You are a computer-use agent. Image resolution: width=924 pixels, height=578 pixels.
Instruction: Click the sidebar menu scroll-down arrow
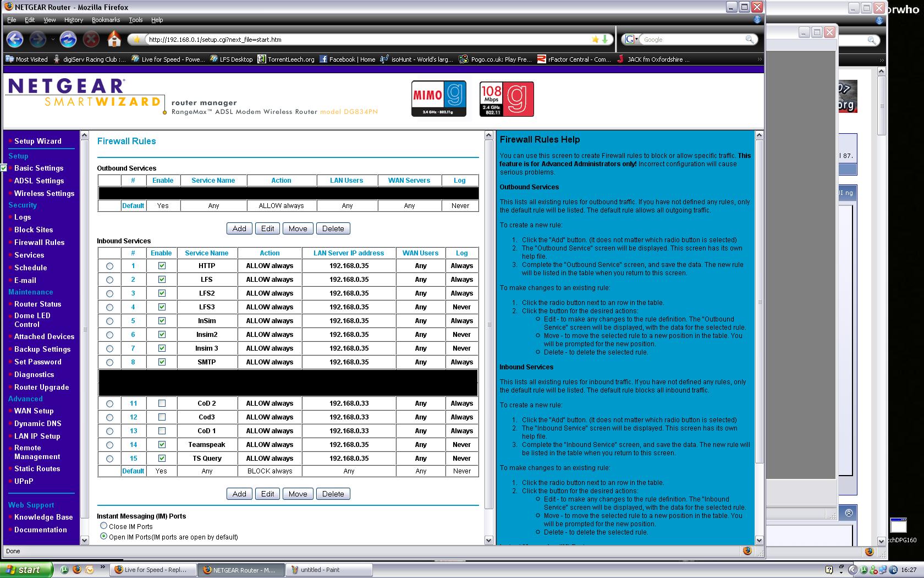[85, 540]
